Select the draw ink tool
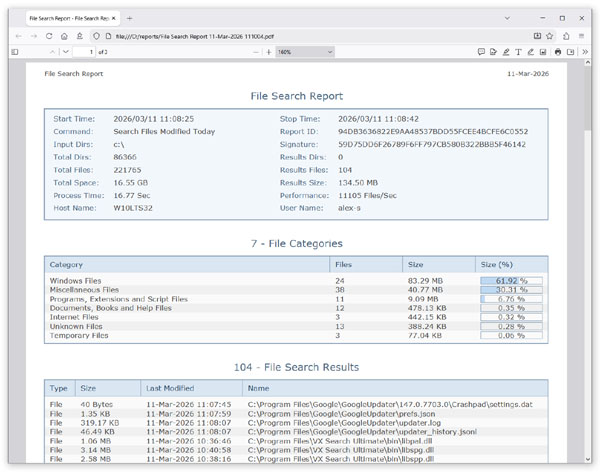This screenshot has height=472, width=600. point(530,52)
